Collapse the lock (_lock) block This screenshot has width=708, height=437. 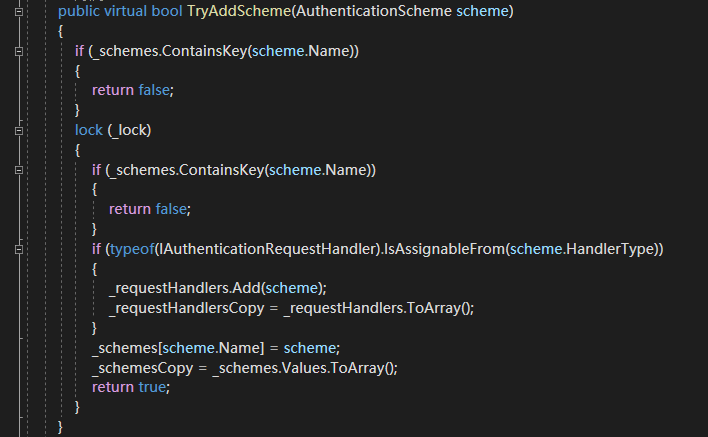(19, 129)
